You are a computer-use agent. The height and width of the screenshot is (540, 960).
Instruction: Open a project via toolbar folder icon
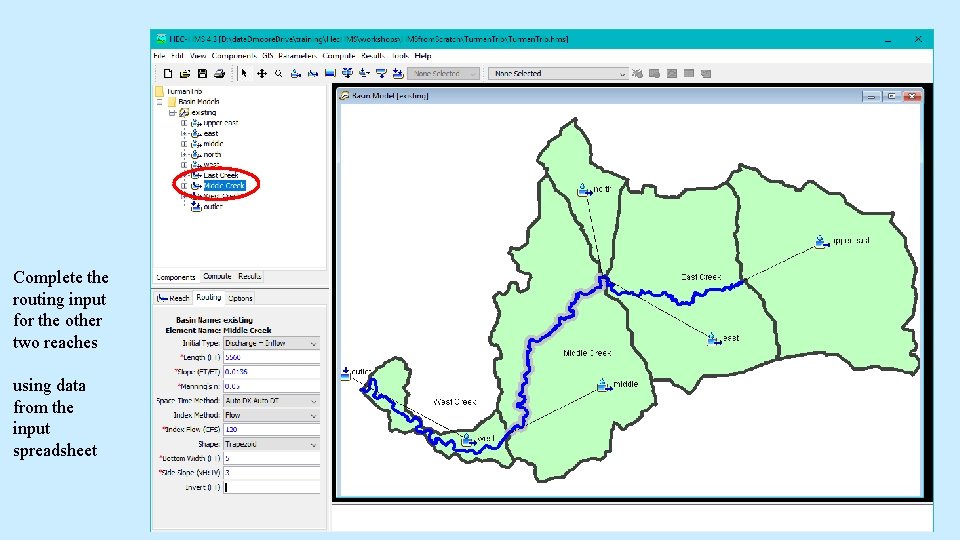185,73
